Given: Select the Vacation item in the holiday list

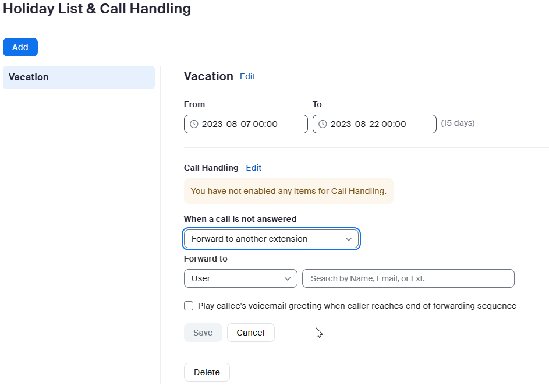Looking at the screenshot, I should (79, 77).
